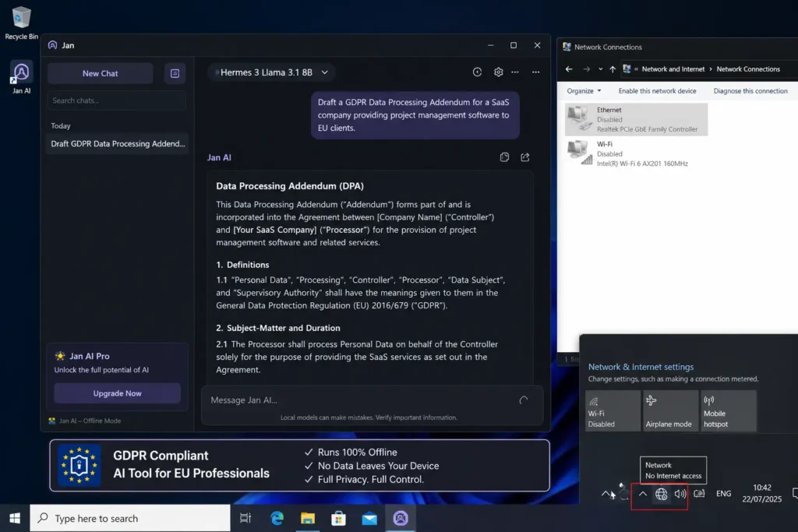Open Task View on taskbar

(x=245, y=518)
